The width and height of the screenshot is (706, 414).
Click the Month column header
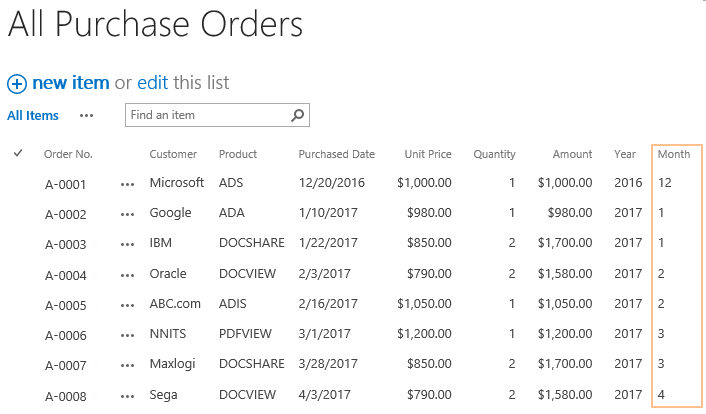[674, 154]
